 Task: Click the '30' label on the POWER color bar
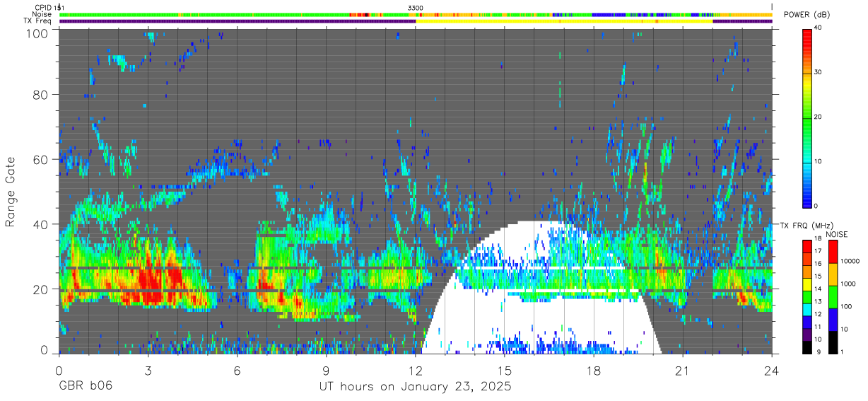click(x=818, y=72)
